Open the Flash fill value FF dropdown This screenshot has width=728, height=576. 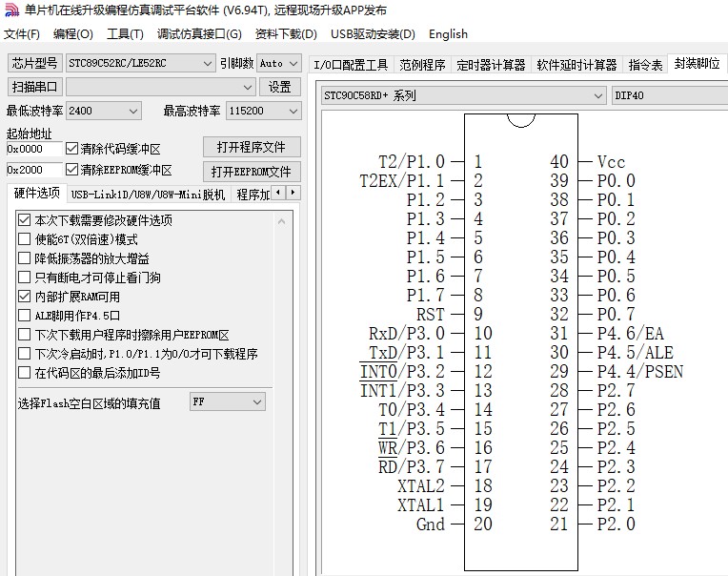coord(228,401)
